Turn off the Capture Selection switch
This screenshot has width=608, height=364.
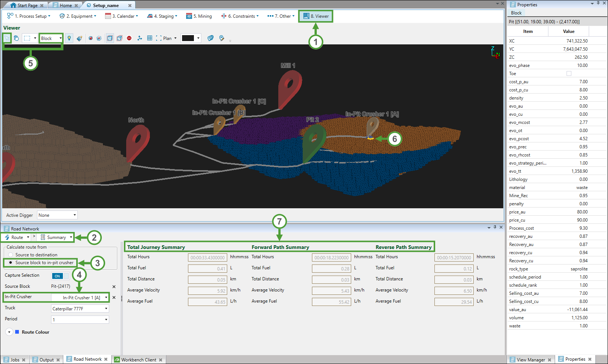click(x=60, y=276)
